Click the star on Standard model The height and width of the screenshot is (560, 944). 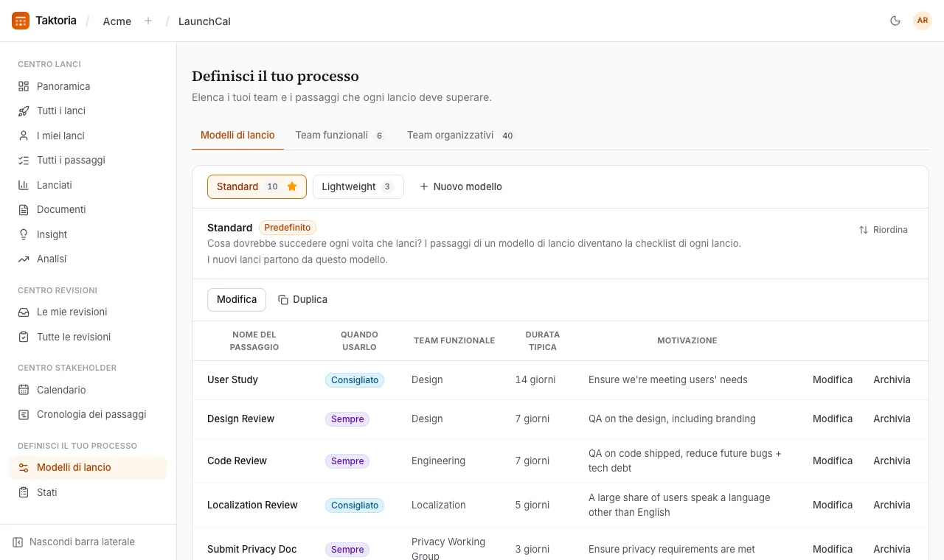[292, 186]
